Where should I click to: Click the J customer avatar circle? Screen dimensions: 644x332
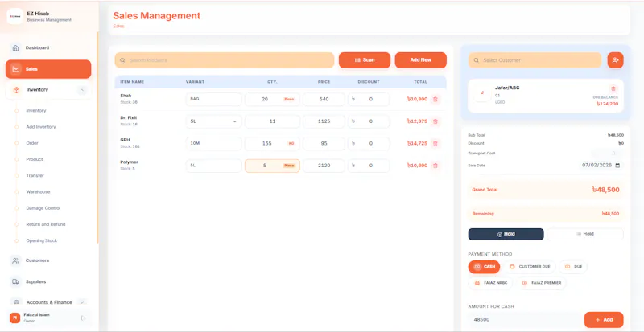pyautogui.click(x=482, y=92)
